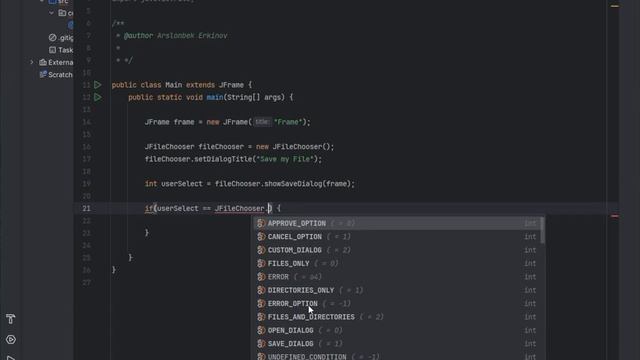Click the Task file icon
Viewport: 640px width, 360px height.
(x=52, y=50)
